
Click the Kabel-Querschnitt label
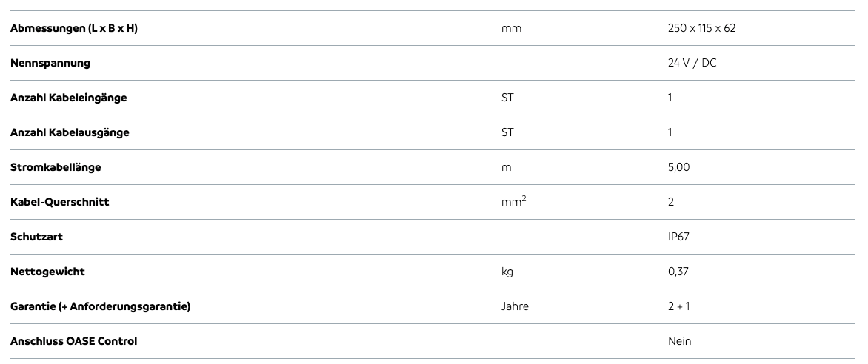click(59, 202)
